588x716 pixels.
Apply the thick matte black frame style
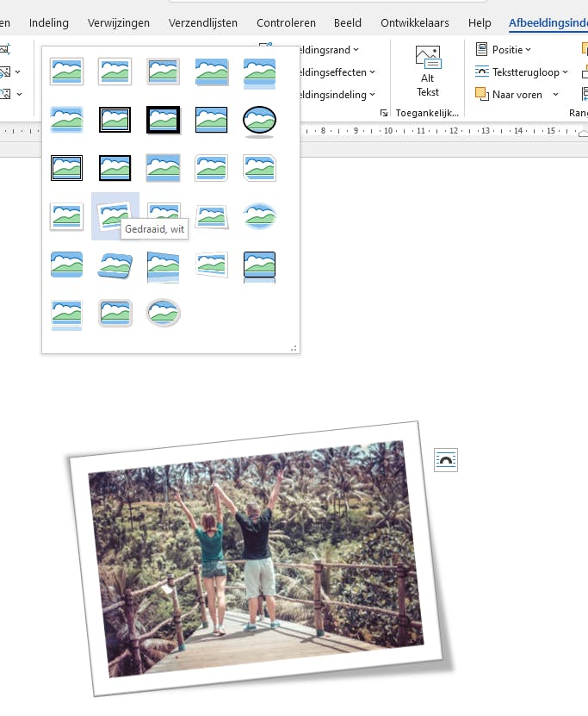tap(164, 120)
